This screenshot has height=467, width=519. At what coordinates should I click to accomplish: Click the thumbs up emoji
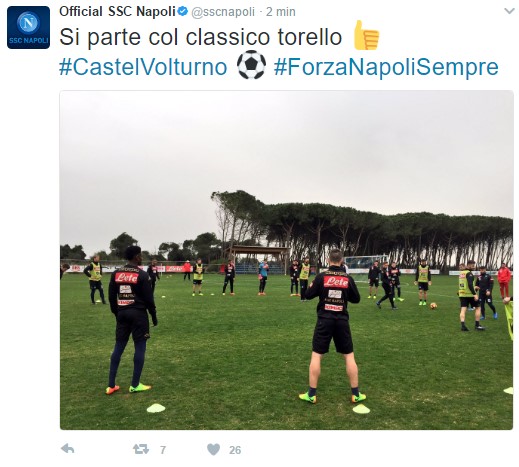coord(367,36)
